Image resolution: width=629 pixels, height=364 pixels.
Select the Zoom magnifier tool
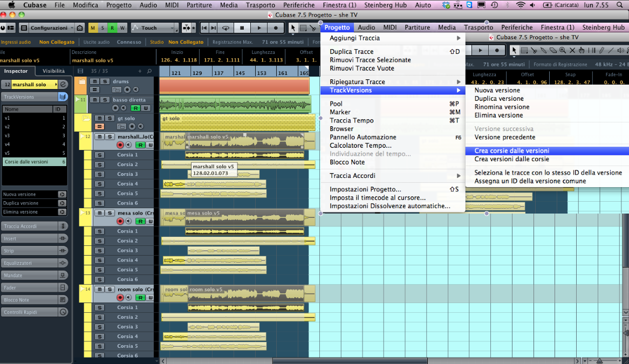point(563,51)
